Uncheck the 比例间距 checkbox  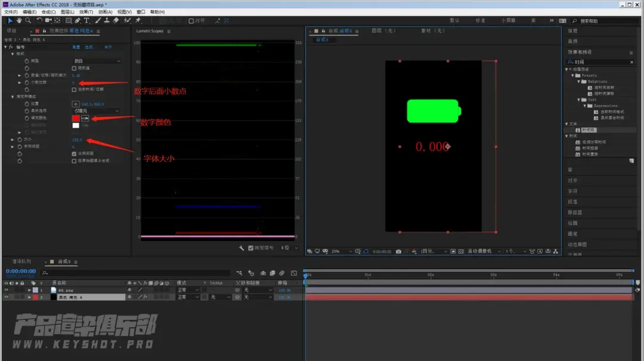click(x=75, y=154)
